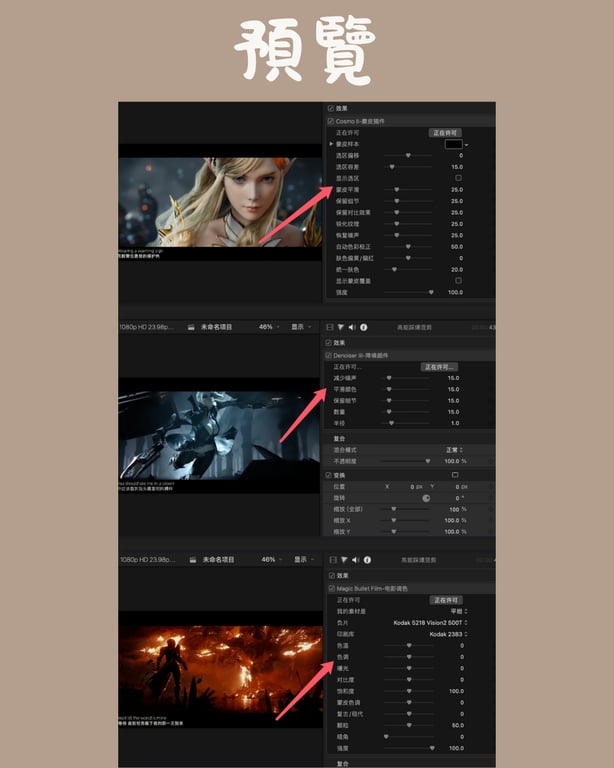The height and width of the screenshot is (768, 614).
Task: Click the 缩放（全部） slider
Action: coord(405,509)
